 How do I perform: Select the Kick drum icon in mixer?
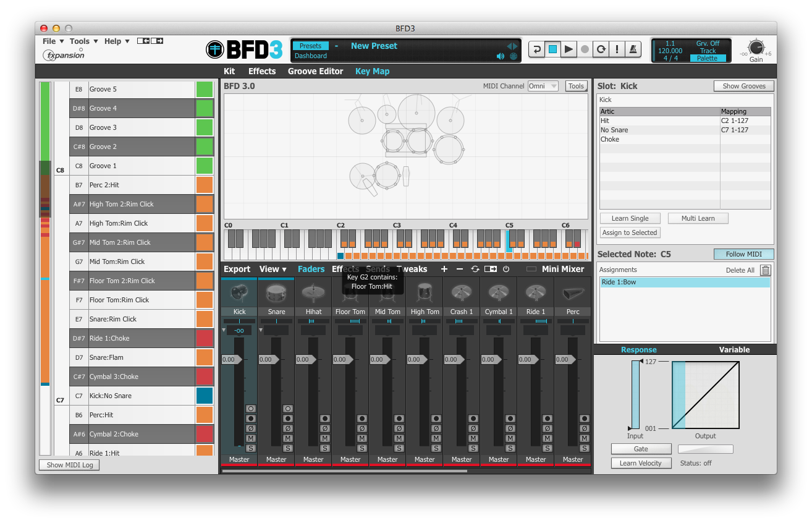pos(239,293)
